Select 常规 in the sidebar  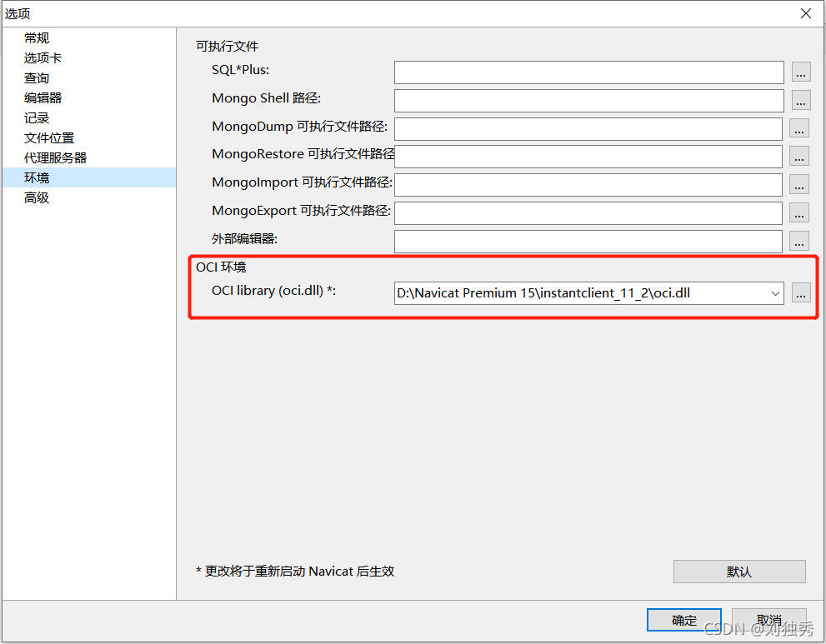coord(37,37)
